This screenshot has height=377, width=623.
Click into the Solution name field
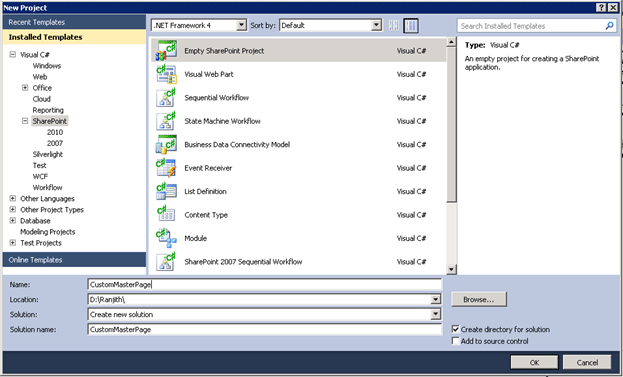coord(265,329)
